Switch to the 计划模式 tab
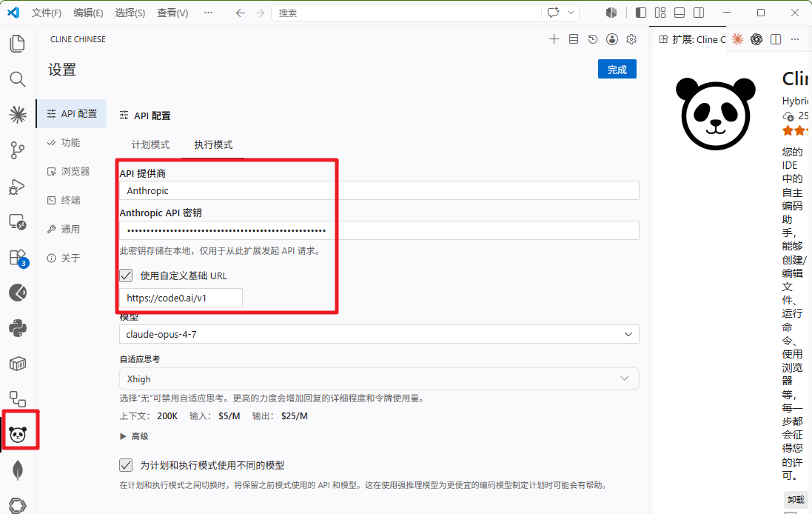 (x=150, y=144)
